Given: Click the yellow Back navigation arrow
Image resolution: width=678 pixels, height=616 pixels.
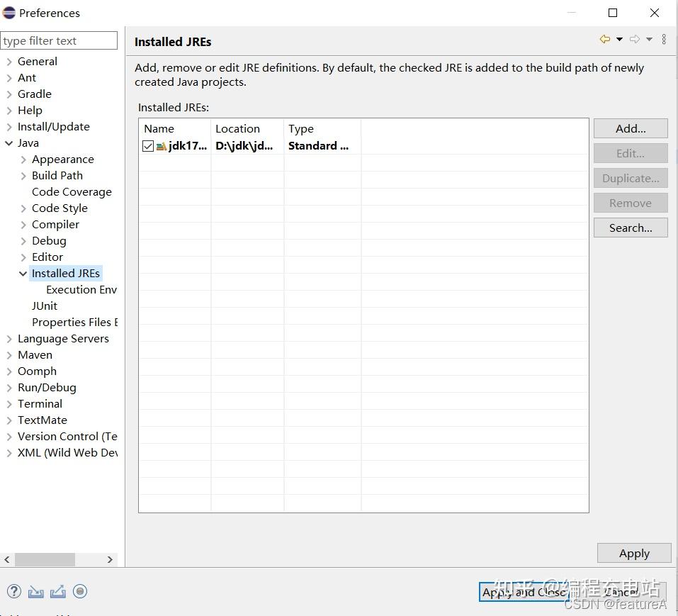Looking at the screenshot, I should [x=604, y=40].
